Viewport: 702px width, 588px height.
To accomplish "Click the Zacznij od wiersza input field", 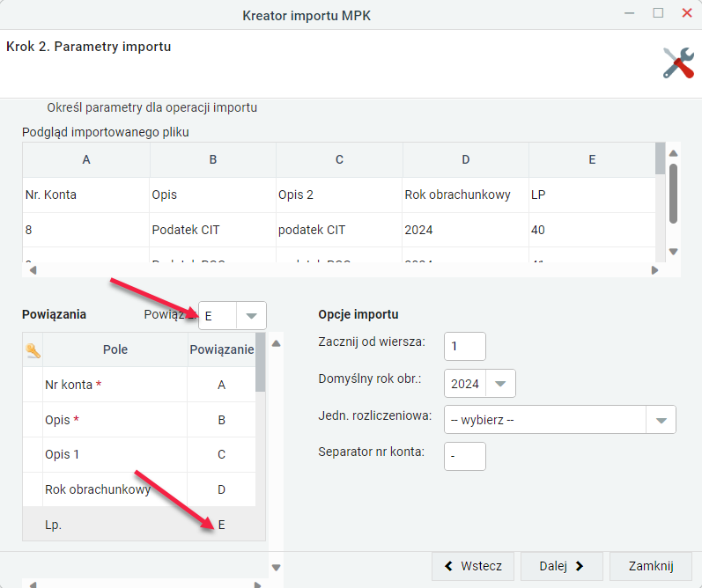I will pyautogui.click(x=465, y=346).
